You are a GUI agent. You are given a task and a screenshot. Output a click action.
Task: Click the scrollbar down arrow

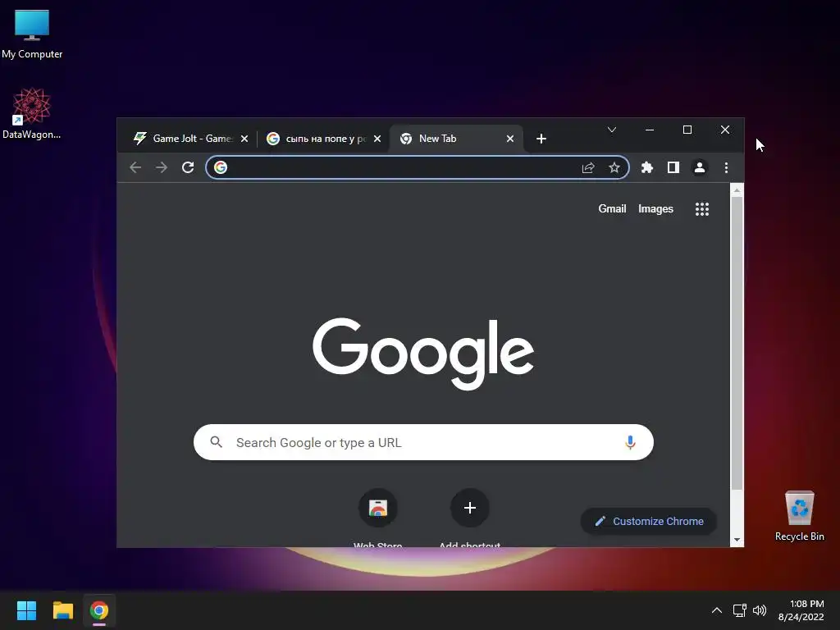tap(737, 540)
